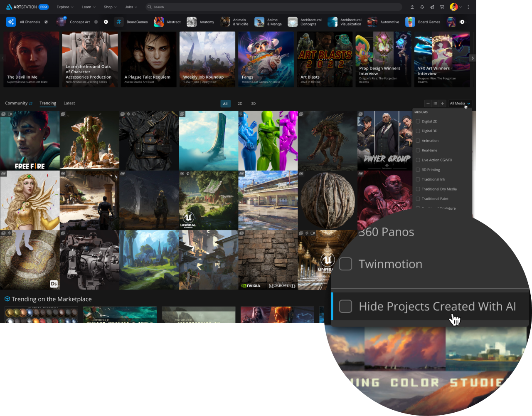
Task: Open the Free Fire artwork thumbnail
Action: click(x=30, y=141)
